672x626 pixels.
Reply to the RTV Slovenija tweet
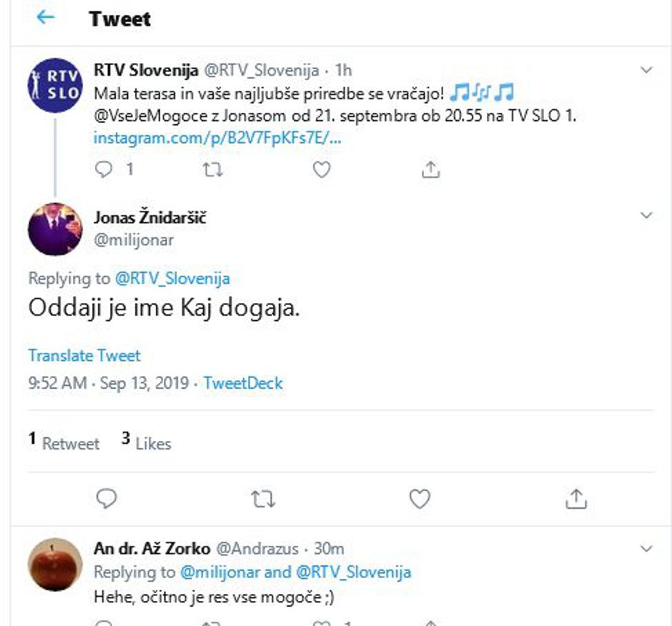pyautogui.click(x=104, y=169)
